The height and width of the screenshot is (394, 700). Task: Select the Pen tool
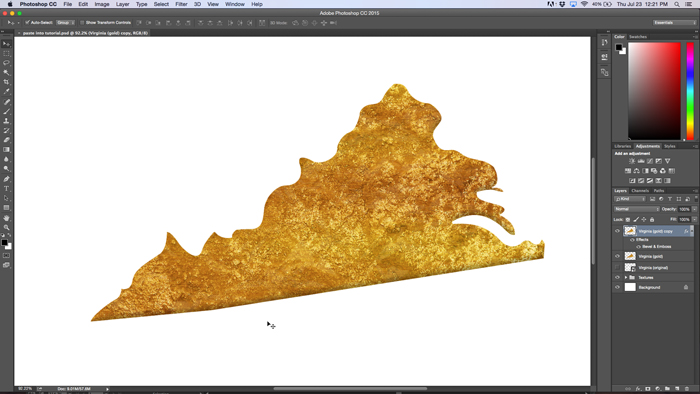point(6,179)
